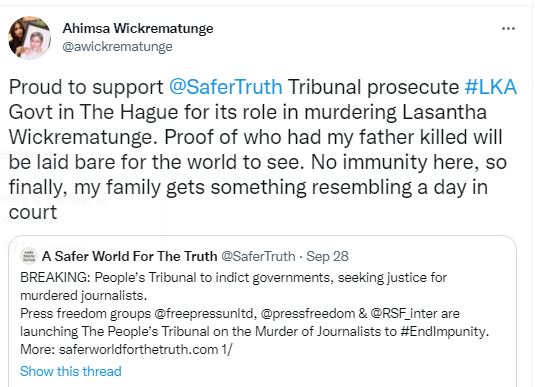Click the @pressfreedom mention
Screen dimensions: 535x387
coord(307,313)
